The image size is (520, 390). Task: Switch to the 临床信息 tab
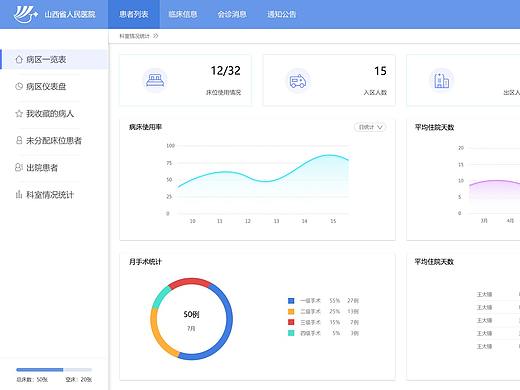click(x=183, y=14)
